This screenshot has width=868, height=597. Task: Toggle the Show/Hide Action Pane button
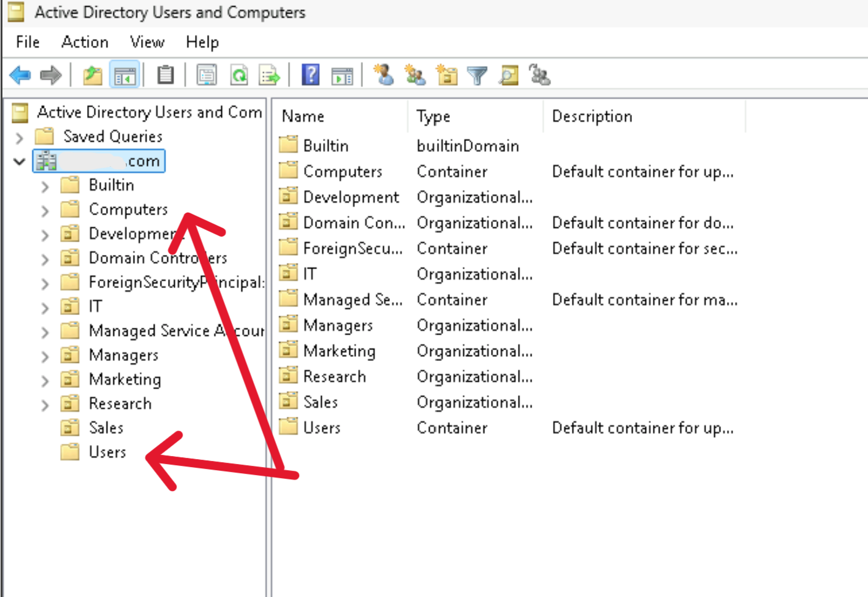coord(342,75)
